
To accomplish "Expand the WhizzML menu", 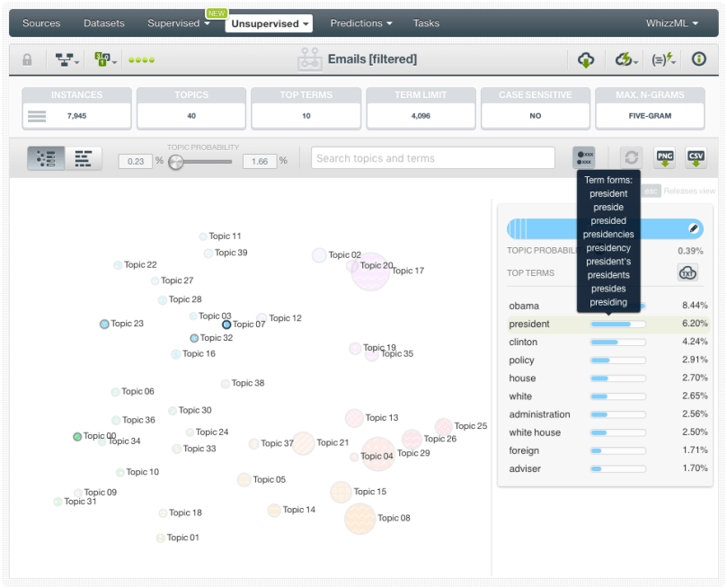I will click(x=671, y=23).
